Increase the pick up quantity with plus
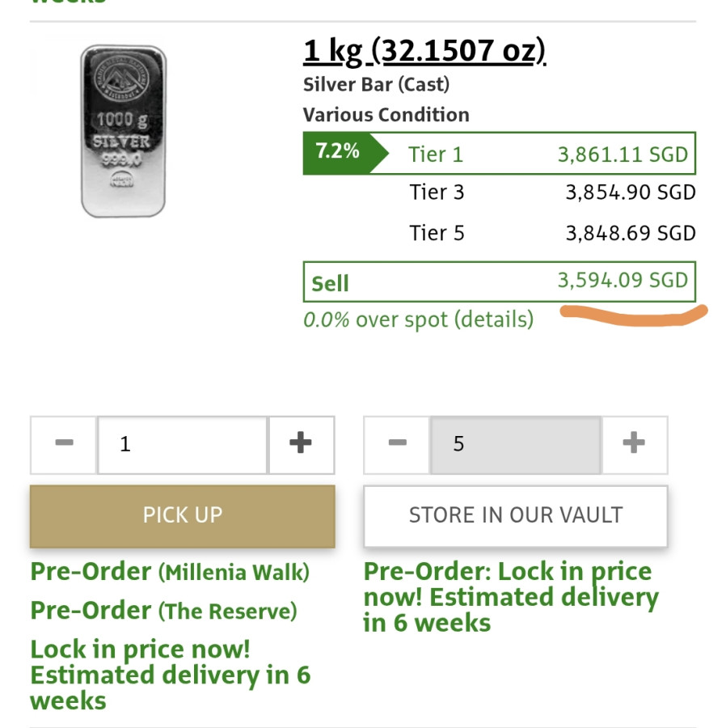 (301, 444)
